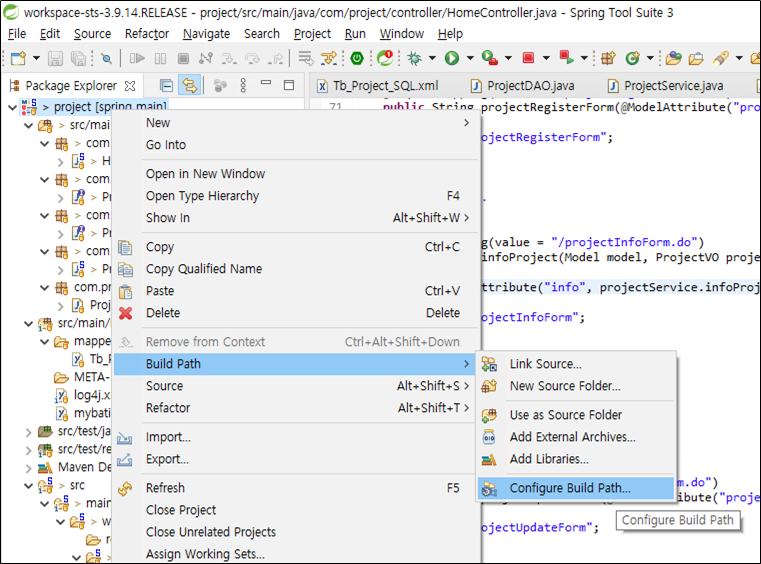Viewport: 761px width, 564px height.
Task: Click the Suspend debug toolbar icon
Action: click(160, 58)
